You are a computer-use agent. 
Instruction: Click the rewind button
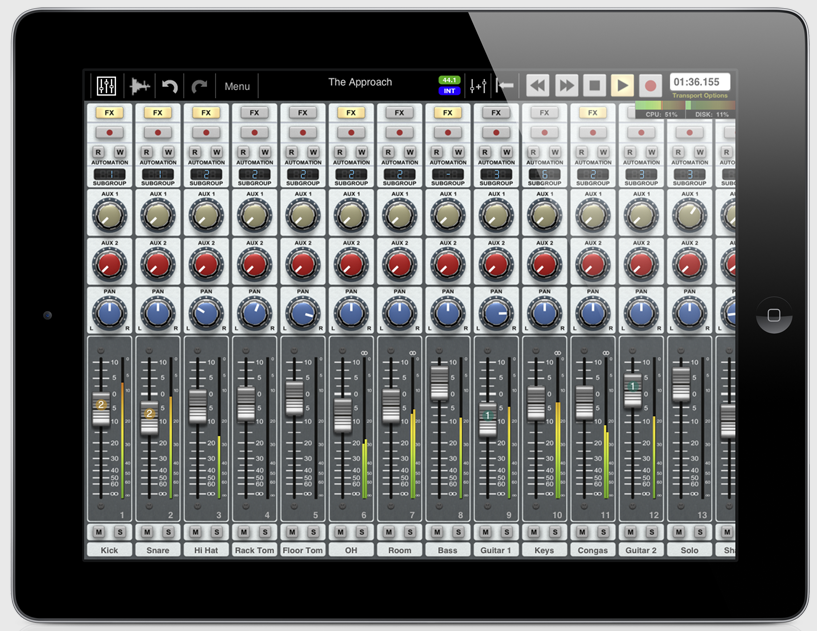pyautogui.click(x=538, y=85)
